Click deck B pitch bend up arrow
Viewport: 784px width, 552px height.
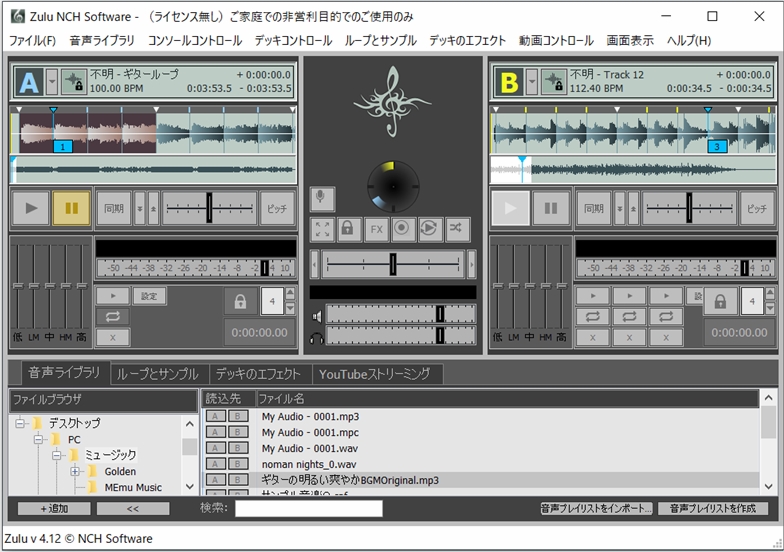(634, 208)
